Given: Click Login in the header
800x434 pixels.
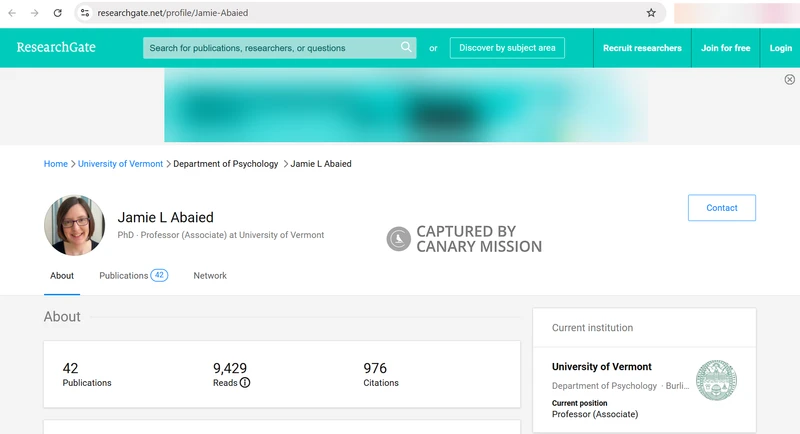Looking at the screenshot, I should 781,48.
